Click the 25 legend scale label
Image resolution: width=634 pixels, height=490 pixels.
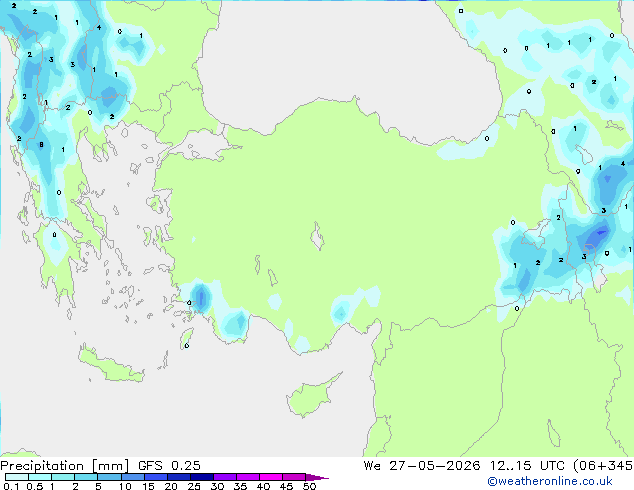tap(194, 486)
